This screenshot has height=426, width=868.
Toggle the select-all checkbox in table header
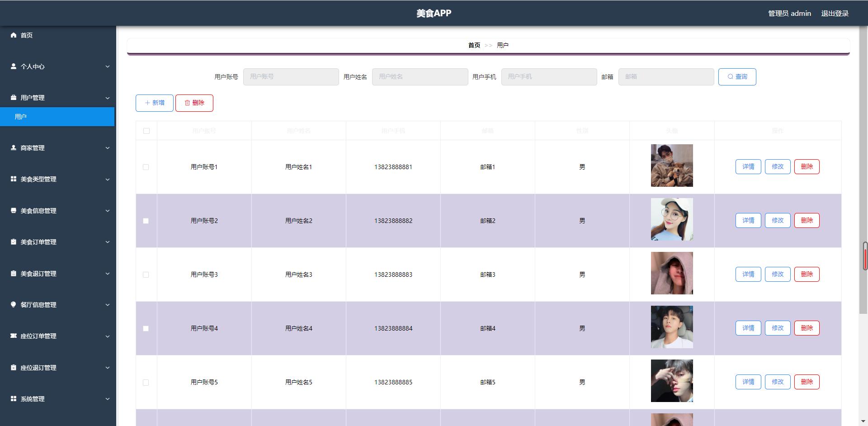(x=146, y=131)
